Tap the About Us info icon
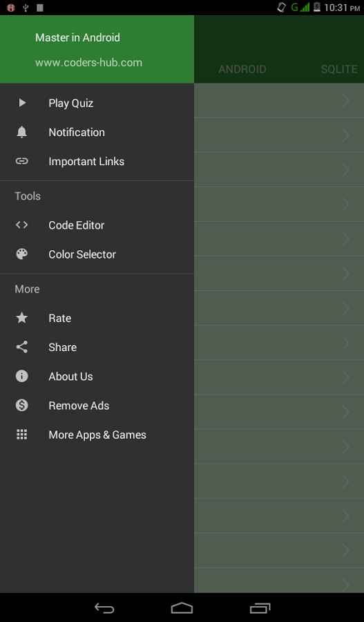 [x=22, y=376]
